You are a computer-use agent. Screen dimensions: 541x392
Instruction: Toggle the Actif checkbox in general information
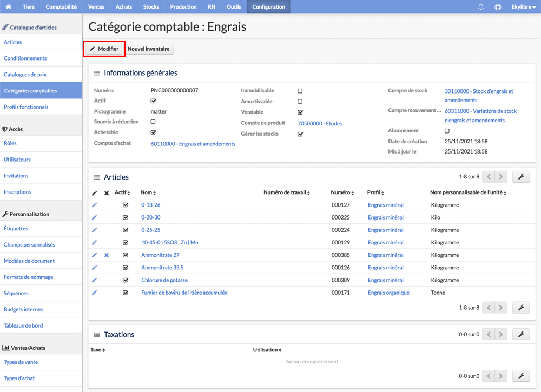point(153,101)
